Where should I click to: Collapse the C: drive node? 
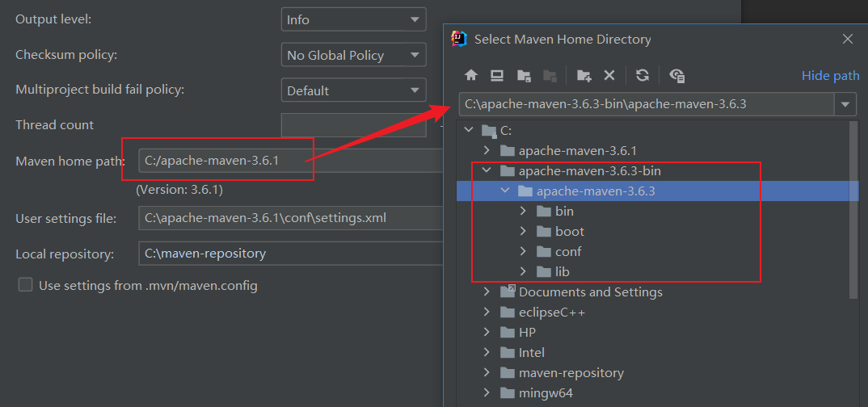click(469, 130)
